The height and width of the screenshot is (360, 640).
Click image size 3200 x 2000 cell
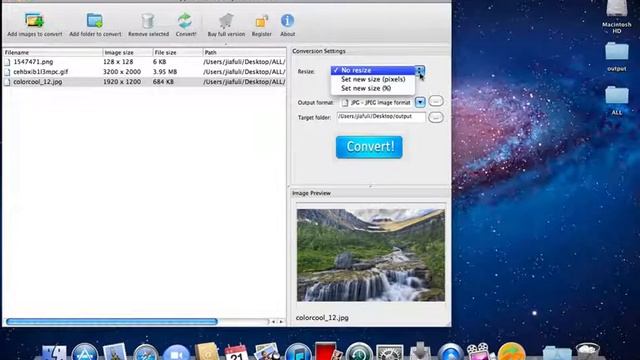point(122,72)
